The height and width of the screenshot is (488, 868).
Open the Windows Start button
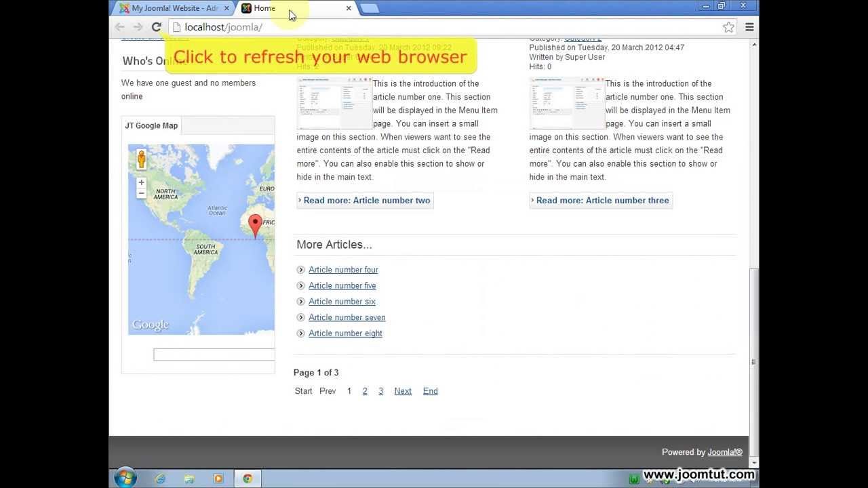pyautogui.click(x=125, y=479)
